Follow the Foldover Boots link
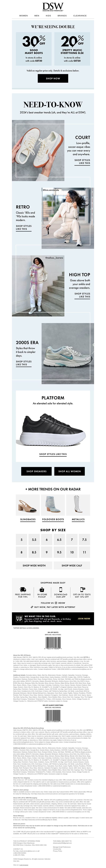This screenshot has width=106, height=868. tap(53, 519)
